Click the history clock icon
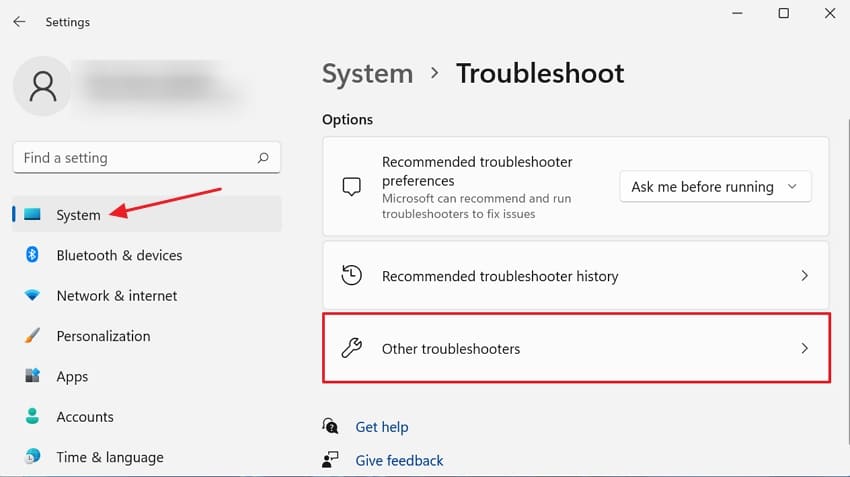 tap(352, 275)
